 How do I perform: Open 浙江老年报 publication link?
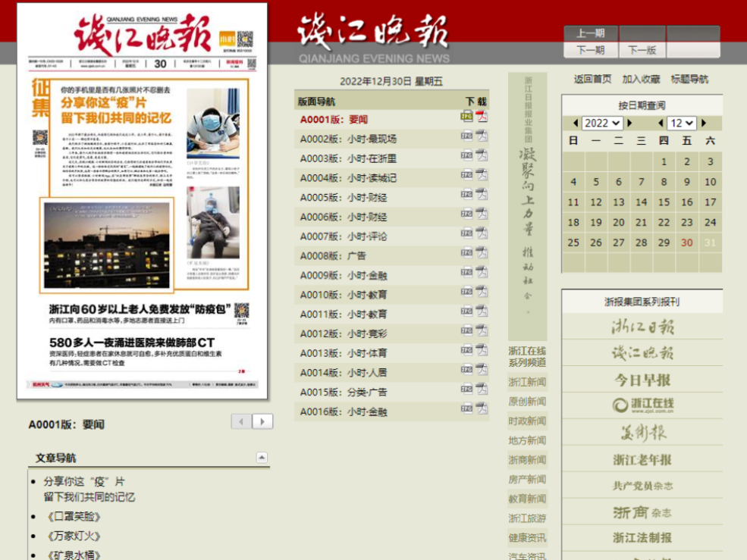[x=642, y=460]
